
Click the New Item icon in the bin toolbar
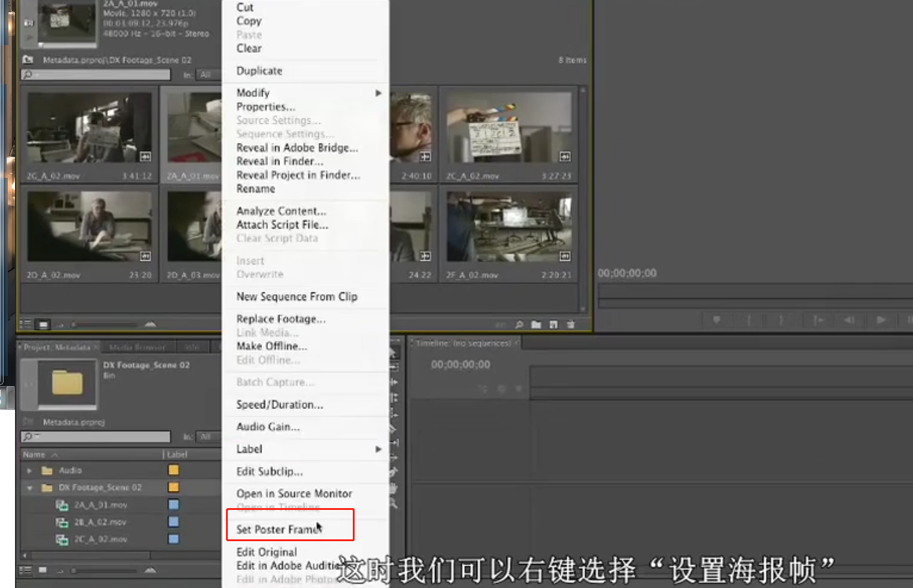[554, 324]
